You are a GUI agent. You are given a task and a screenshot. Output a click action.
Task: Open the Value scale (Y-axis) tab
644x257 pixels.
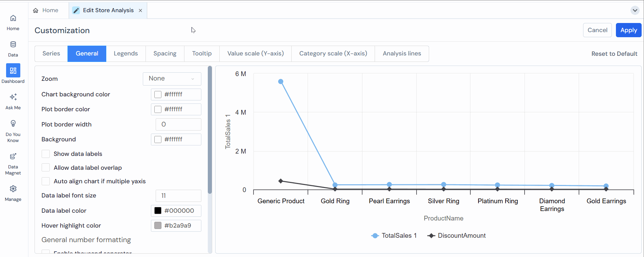255,53
